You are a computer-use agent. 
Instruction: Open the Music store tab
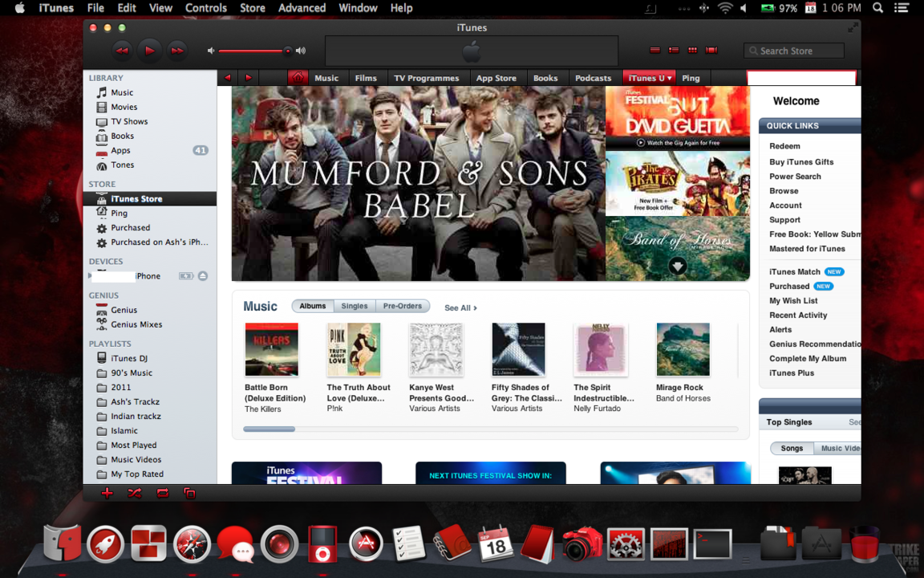pyautogui.click(x=326, y=78)
